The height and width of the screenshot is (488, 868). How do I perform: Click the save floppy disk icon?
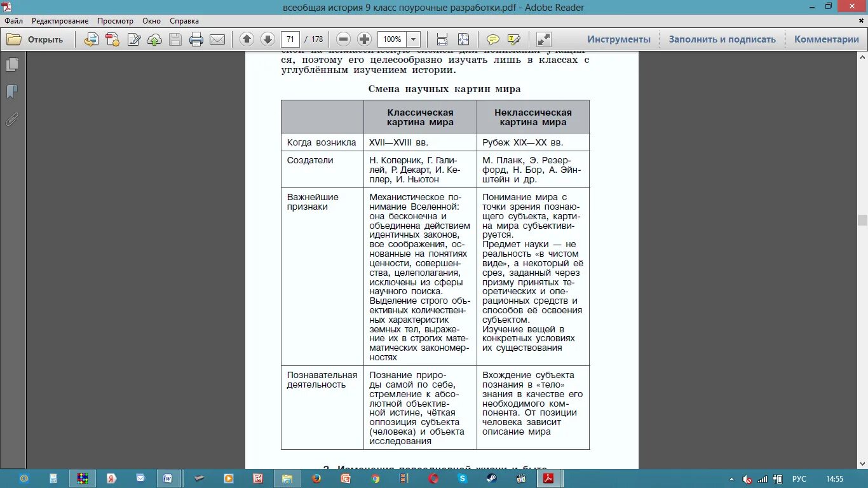point(175,39)
